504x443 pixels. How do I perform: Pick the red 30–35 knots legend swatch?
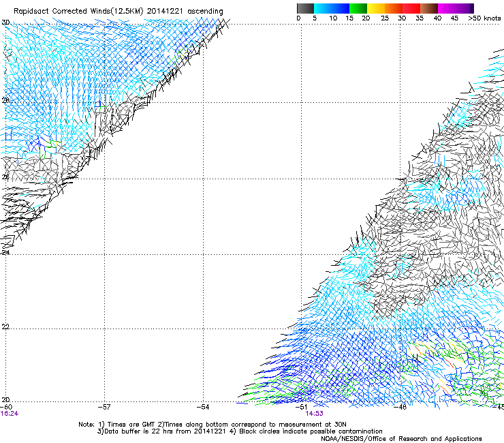click(x=411, y=8)
